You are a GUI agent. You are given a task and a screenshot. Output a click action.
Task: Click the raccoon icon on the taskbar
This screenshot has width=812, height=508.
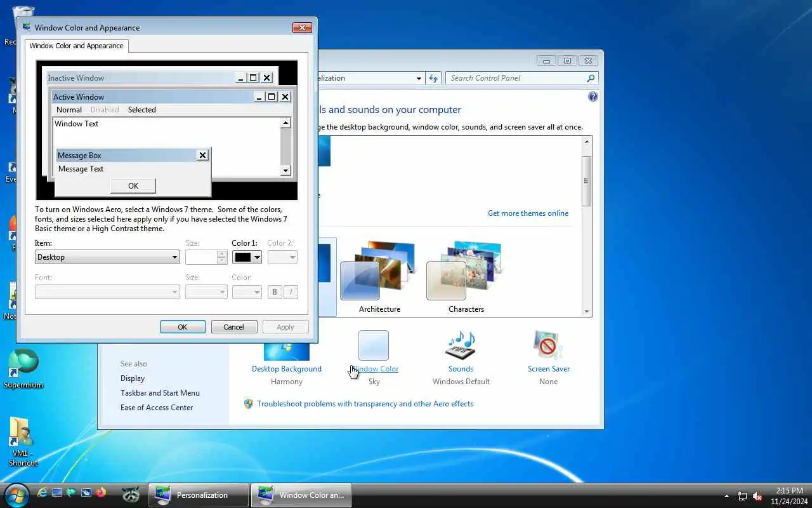(x=131, y=495)
